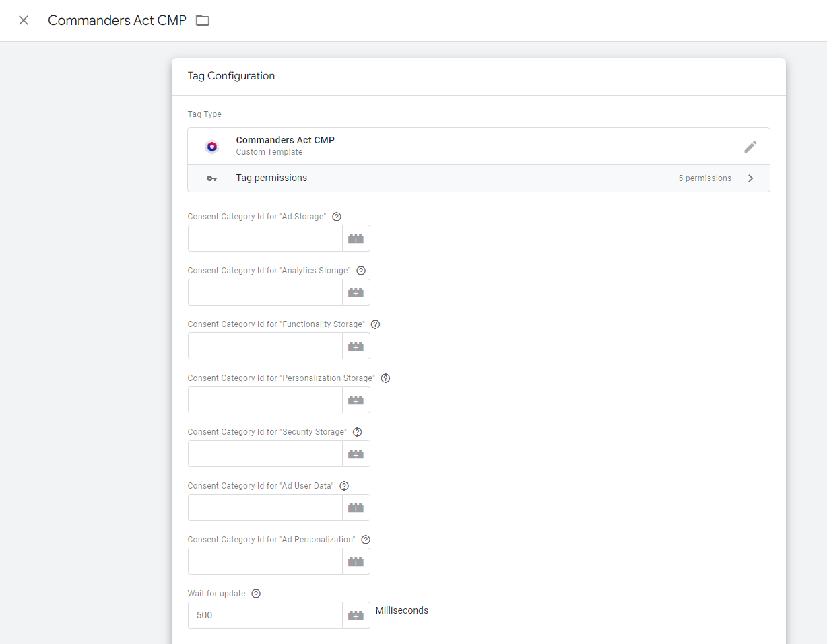The image size is (827, 644).
Task: Insert variable for Functionality Storage field
Action: click(356, 346)
